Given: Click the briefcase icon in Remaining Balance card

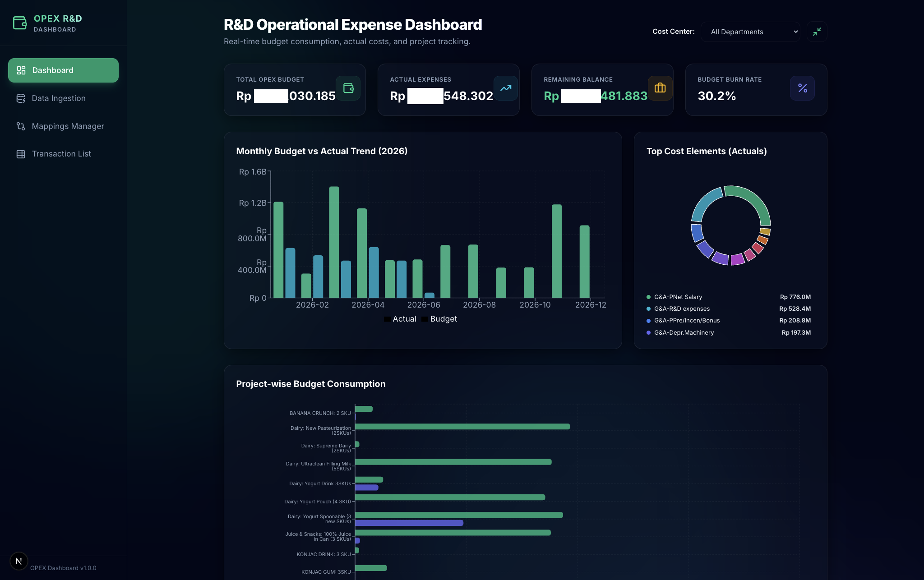Looking at the screenshot, I should 660,88.
